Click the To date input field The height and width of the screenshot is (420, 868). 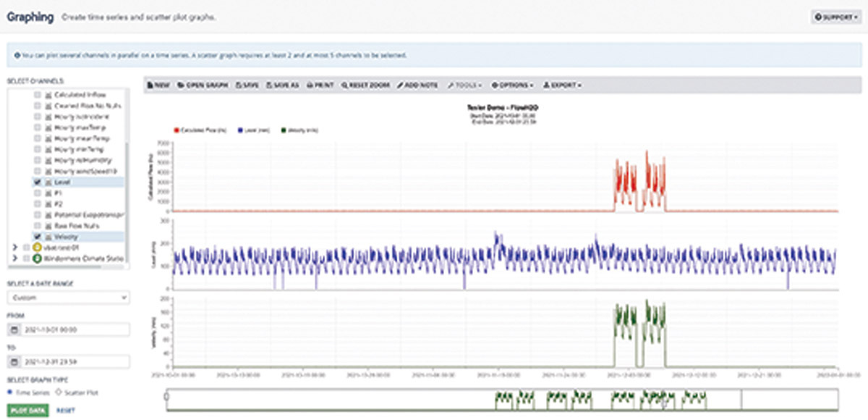(x=75, y=360)
